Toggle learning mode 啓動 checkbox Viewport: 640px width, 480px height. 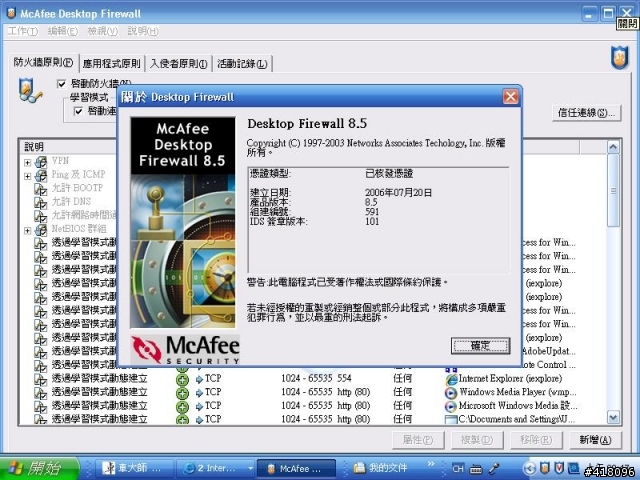[78, 111]
